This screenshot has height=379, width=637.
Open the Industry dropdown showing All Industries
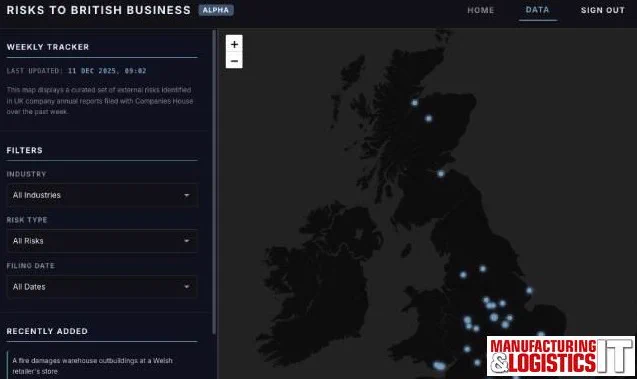(x=102, y=195)
